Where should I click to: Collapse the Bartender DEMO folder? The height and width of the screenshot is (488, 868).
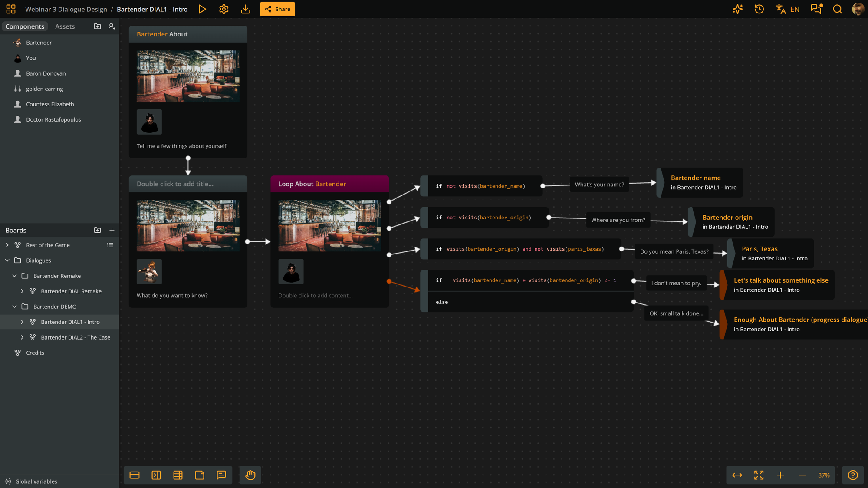pyautogui.click(x=14, y=307)
